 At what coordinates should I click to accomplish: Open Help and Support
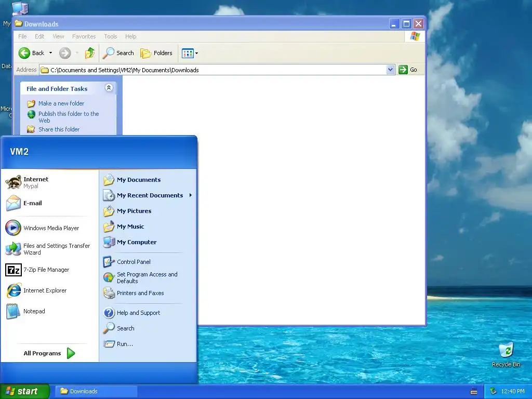coord(148,313)
